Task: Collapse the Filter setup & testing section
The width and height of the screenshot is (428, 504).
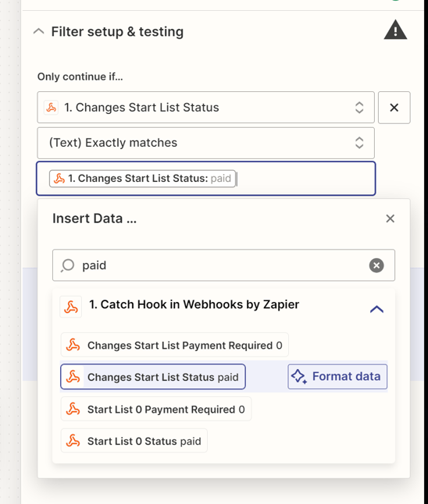Action: [x=38, y=31]
